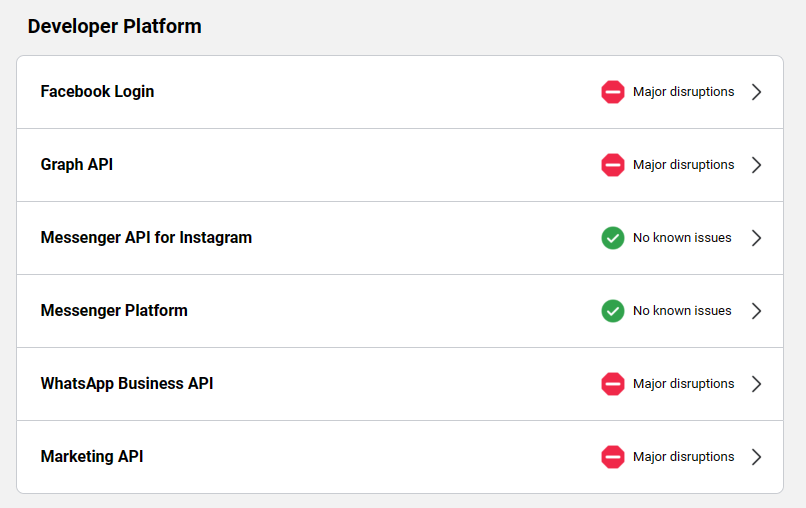806x508 pixels.
Task: Click No known issues text beside Messenger Platform
Action: 682,311
